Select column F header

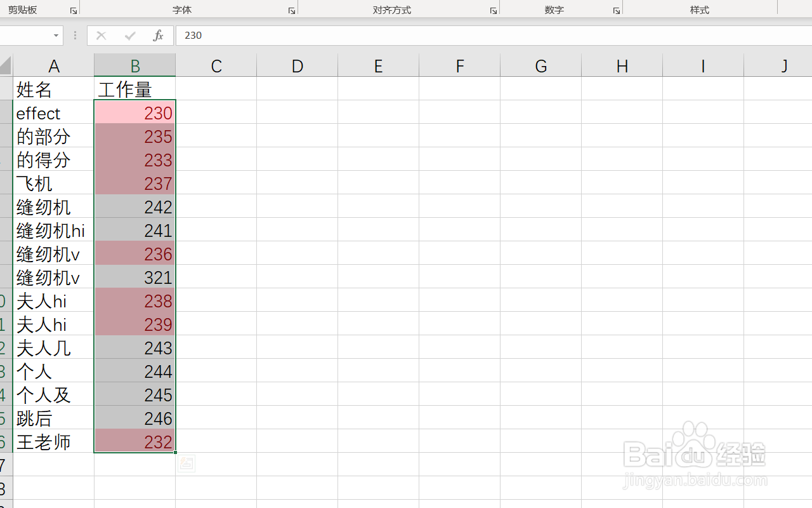[x=460, y=65]
